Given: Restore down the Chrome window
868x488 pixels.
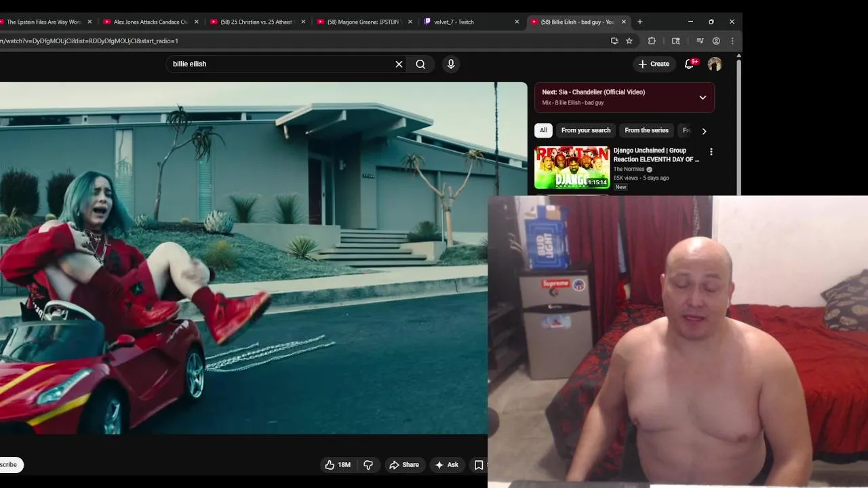Looking at the screenshot, I should tap(711, 22).
